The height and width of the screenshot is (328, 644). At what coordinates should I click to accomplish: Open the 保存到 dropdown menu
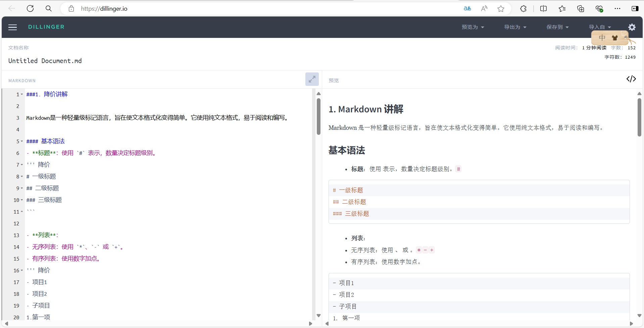pyautogui.click(x=557, y=27)
